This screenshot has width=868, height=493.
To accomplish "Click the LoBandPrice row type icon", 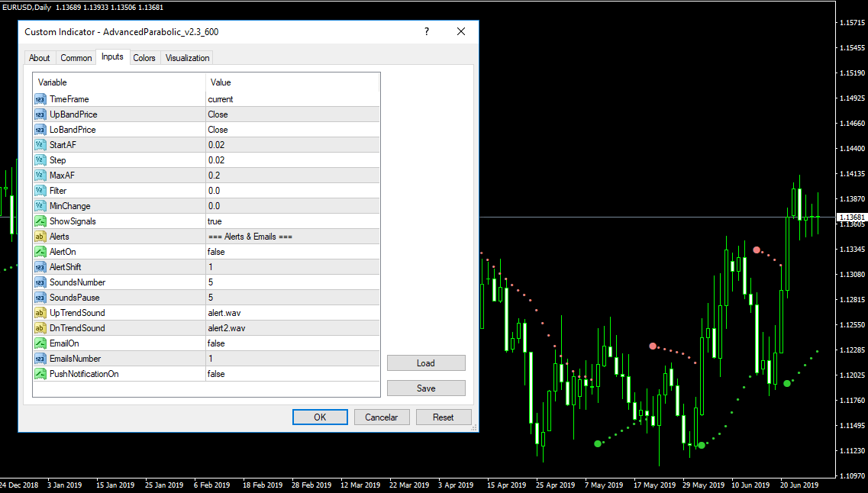I will point(40,130).
